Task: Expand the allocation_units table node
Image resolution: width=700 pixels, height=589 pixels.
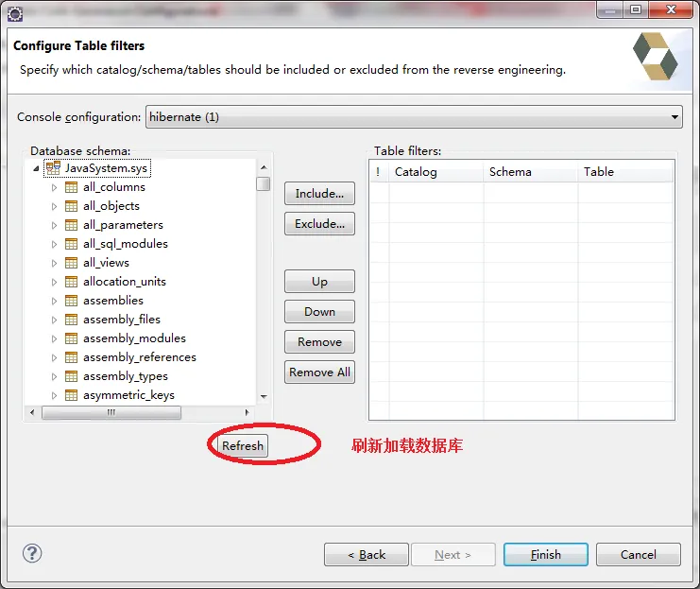Action: [x=54, y=282]
